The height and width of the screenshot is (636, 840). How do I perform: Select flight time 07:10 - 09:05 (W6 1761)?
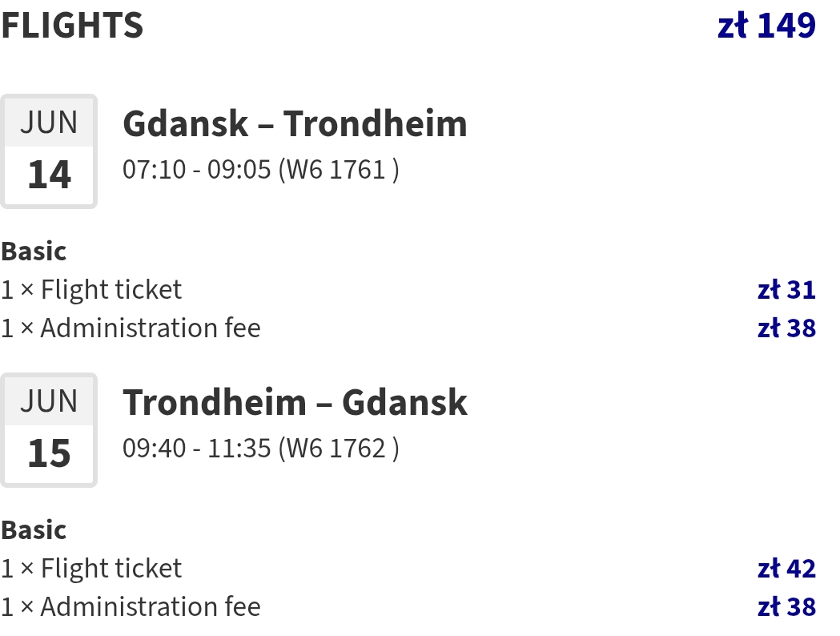coord(261,170)
